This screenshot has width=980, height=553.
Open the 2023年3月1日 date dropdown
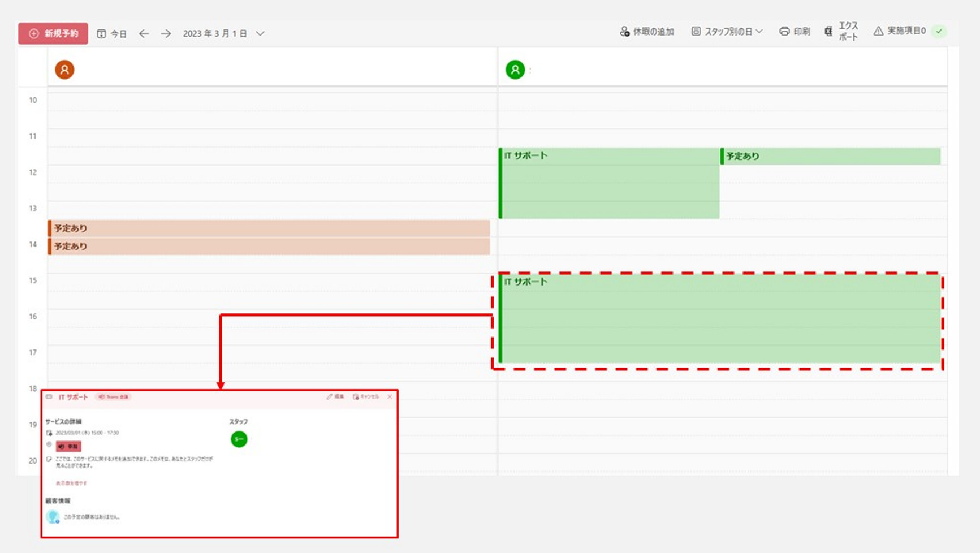click(260, 33)
